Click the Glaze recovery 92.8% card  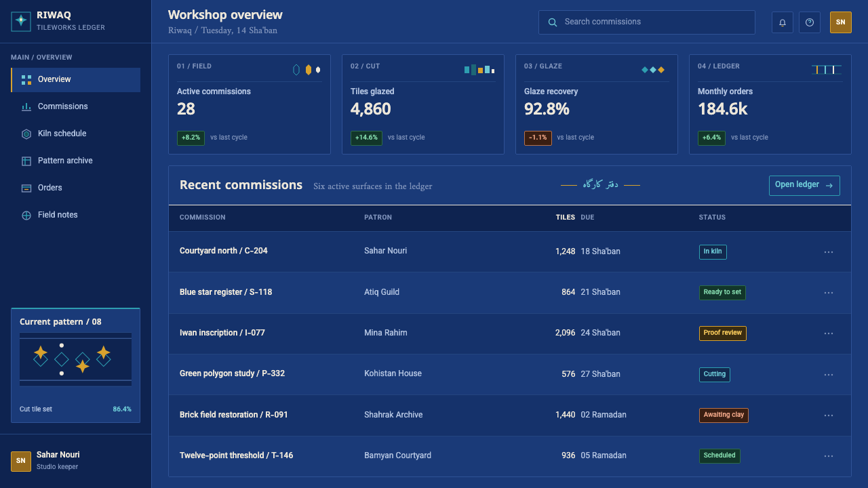[597, 104]
